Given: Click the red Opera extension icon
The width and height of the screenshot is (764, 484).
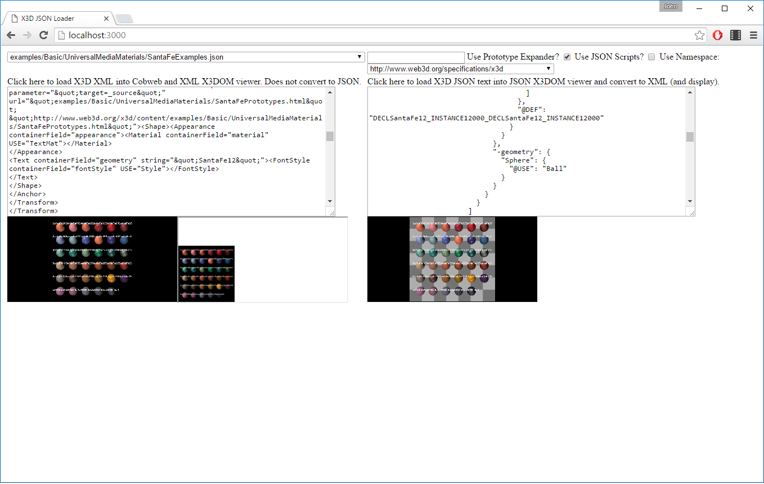Looking at the screenshot, I should (717, 35).
